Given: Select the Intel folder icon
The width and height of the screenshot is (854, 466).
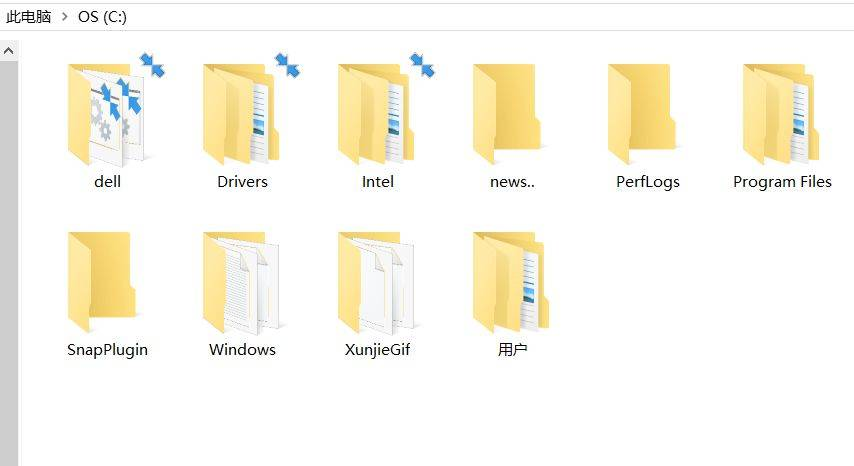Looking at the screenshot, I should (x=377, y=114).
